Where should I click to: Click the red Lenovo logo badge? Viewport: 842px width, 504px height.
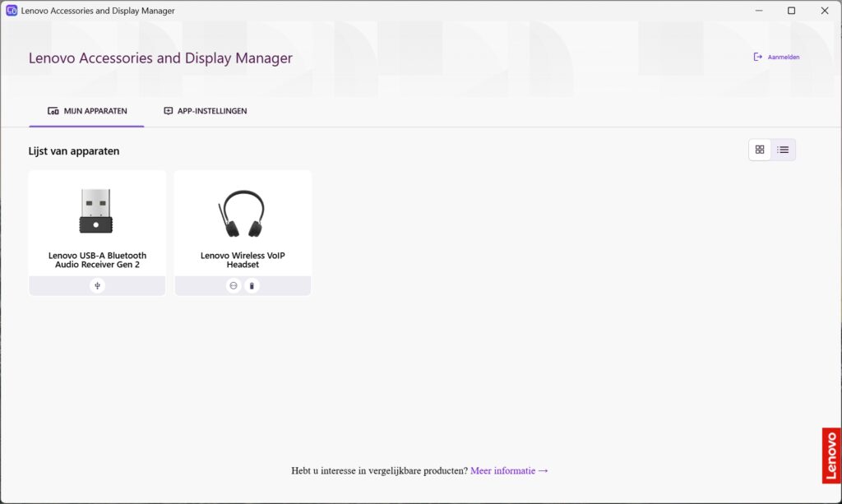click(831, 455)
